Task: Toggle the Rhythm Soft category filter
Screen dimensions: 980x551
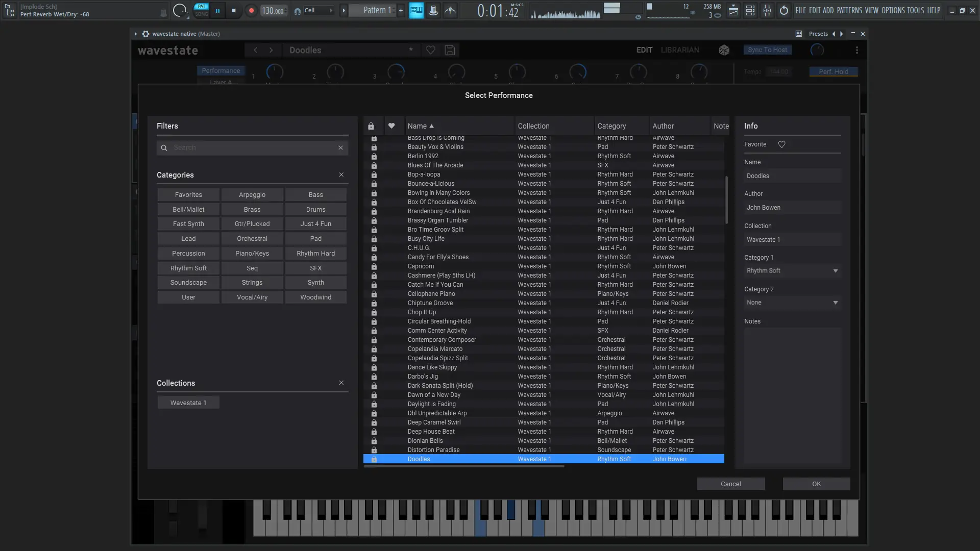Action: 188,268
